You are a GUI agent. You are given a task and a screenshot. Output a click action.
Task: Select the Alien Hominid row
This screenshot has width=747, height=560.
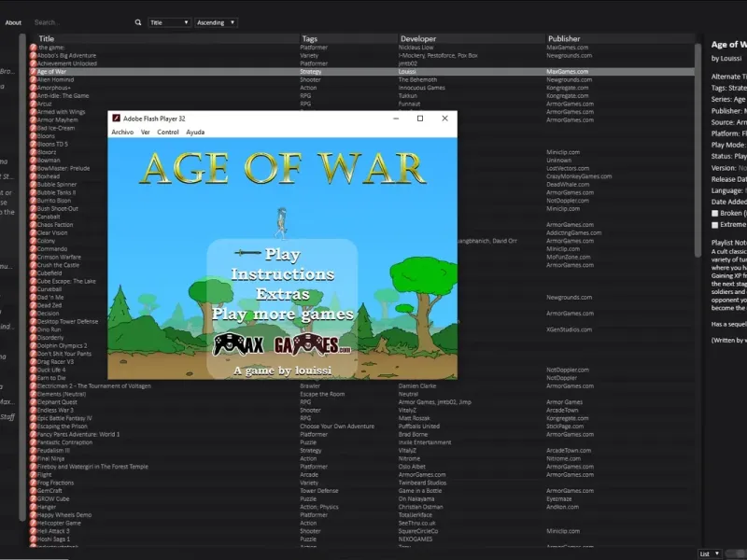click(x=361, y=79)
